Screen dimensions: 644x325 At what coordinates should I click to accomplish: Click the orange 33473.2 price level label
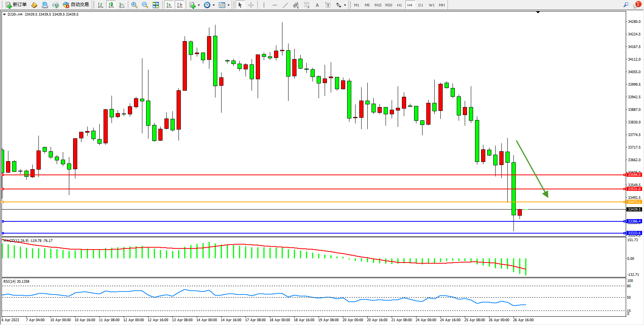634,202
